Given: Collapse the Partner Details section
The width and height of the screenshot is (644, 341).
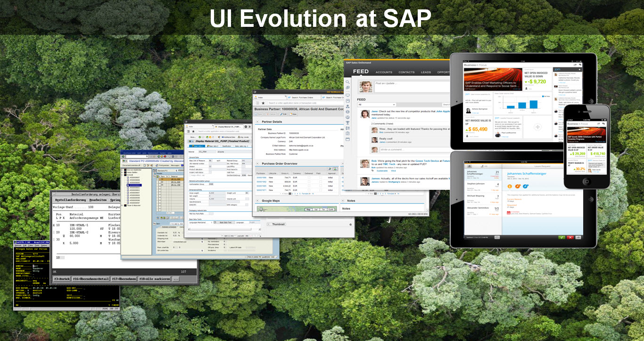Looking at the screenshot, I should (257, 122).
